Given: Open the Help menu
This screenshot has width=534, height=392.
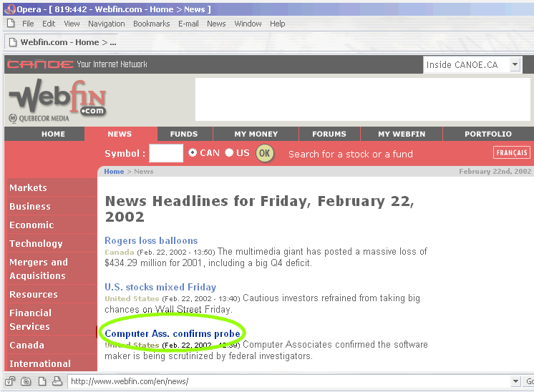Looking at the screenshot, I should coord(278,24).
